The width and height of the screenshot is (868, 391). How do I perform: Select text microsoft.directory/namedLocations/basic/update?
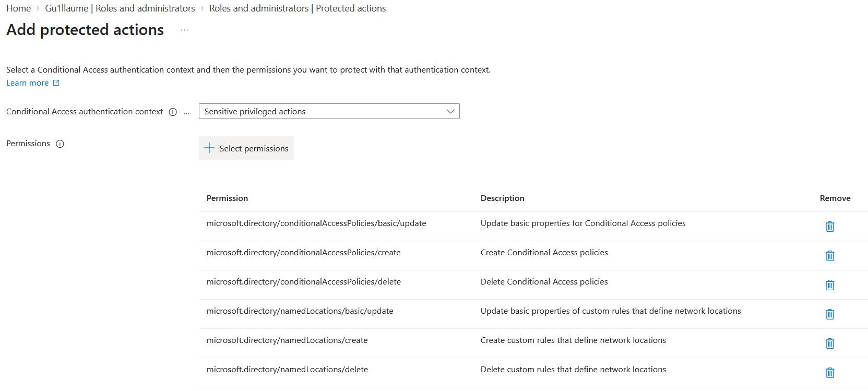tap(300, 311)
